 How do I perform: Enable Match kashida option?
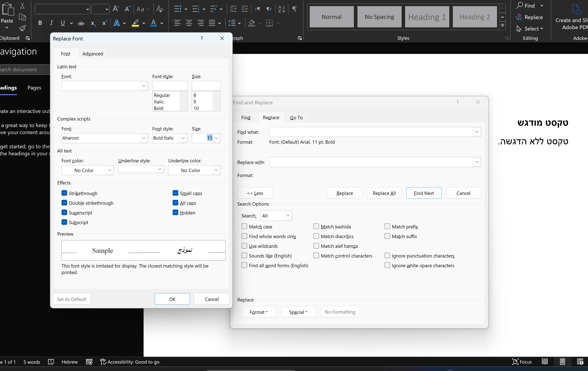tap(316, 226)
